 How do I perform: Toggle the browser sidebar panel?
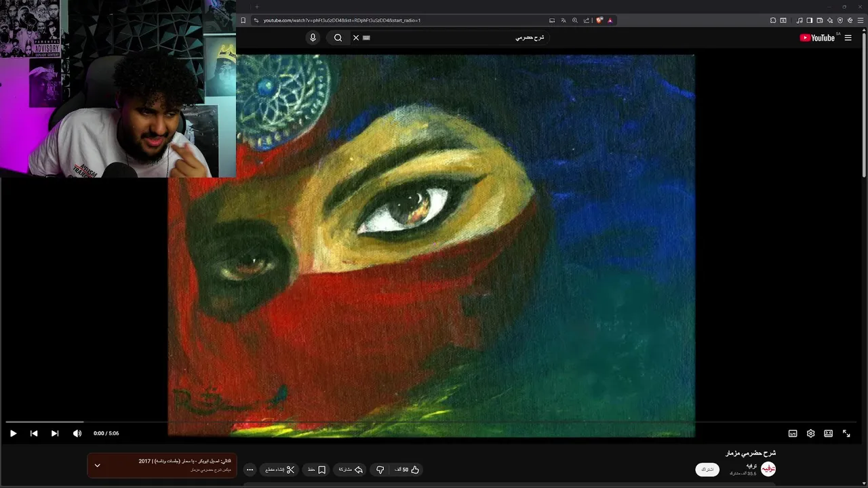[x=809, y=20]
